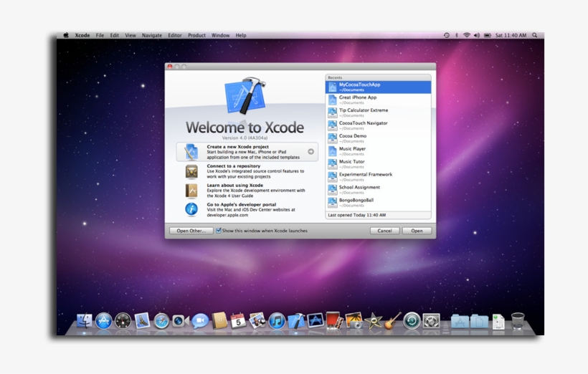
Task: Uncheck Show this window when Xcode launches
Action: click(219, 231)
